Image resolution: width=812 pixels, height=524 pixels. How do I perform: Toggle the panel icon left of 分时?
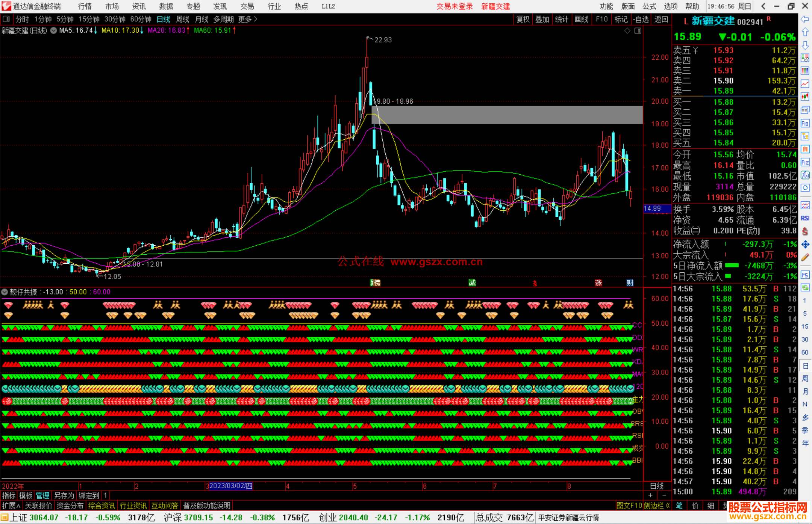coord(6,19)
